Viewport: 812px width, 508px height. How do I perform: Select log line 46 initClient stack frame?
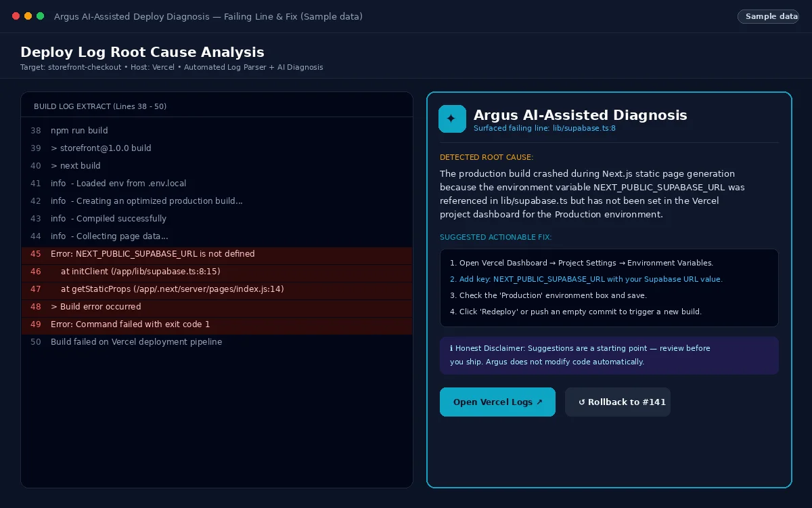[x=217, y=272]
